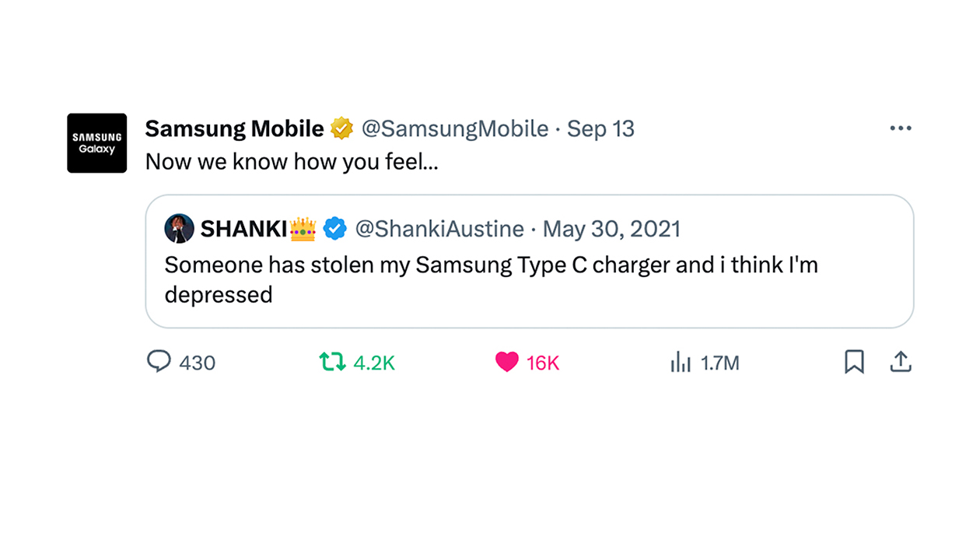This screenshot has height=551, width=980.
Task: Click the 1.7M views count
Action: 719,362
